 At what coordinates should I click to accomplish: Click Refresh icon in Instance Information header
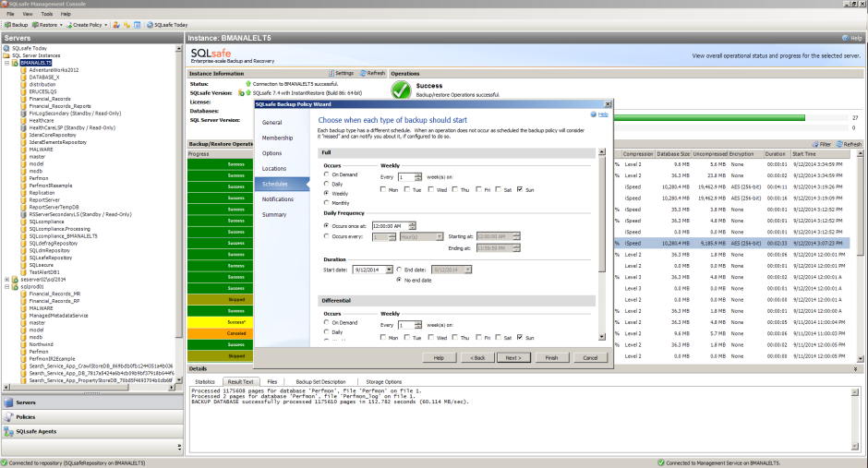coord(363,73)
